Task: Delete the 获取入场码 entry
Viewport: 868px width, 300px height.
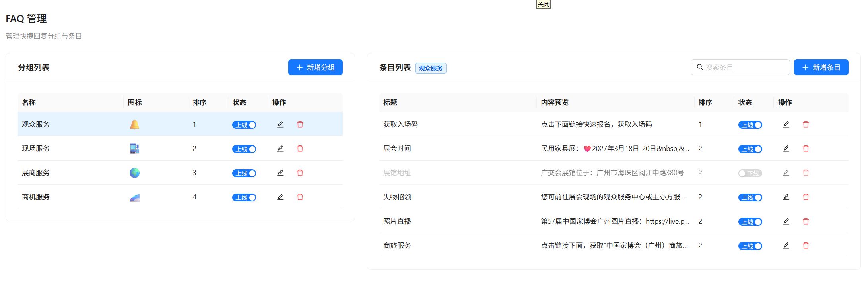Action: click(x=806, y=124)
